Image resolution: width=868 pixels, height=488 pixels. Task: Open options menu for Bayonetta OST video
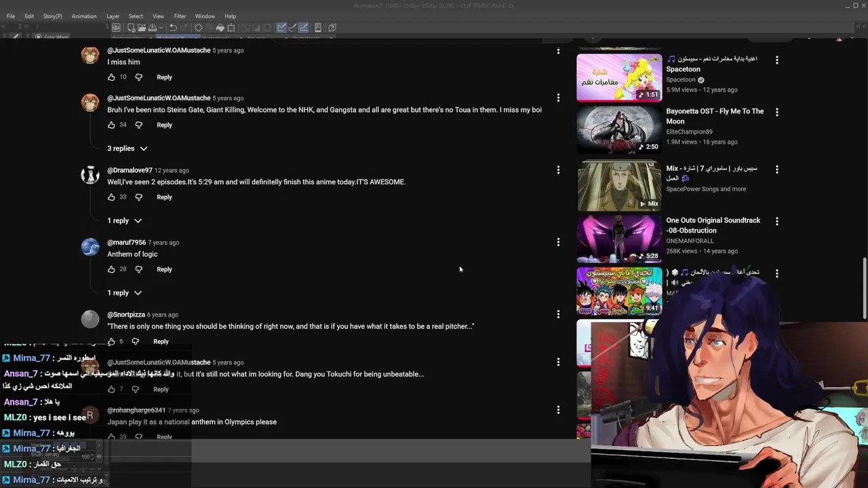pyautogui.click(x=777, y=113)
